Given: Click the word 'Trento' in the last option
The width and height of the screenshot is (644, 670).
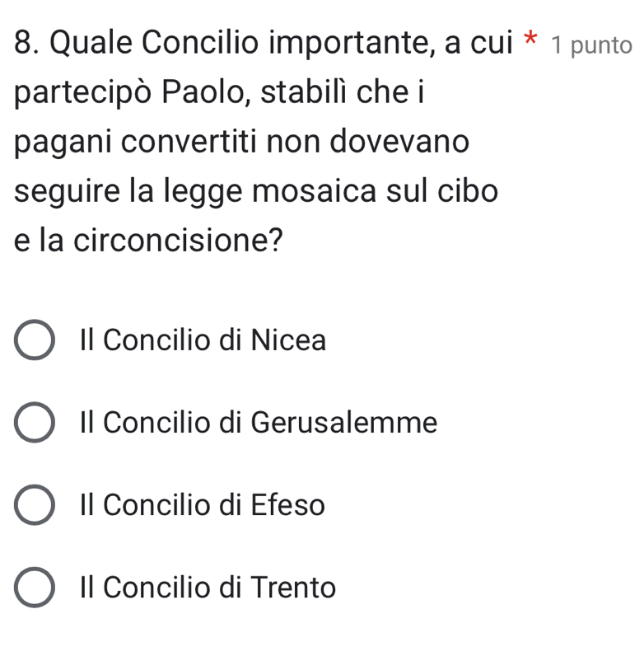Looking at the screenshot, I should tap(293, 588).
